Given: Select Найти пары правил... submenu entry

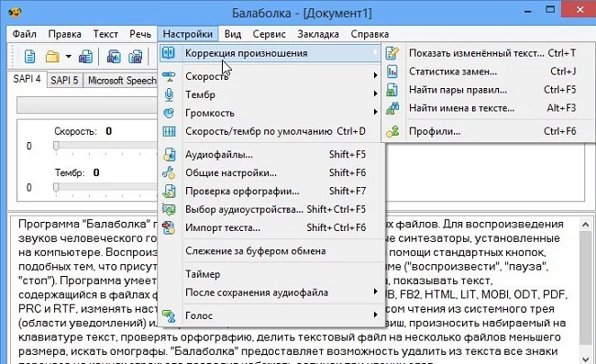Looking at the screenshot, I should pyautogui.click(x=488, y=90).
